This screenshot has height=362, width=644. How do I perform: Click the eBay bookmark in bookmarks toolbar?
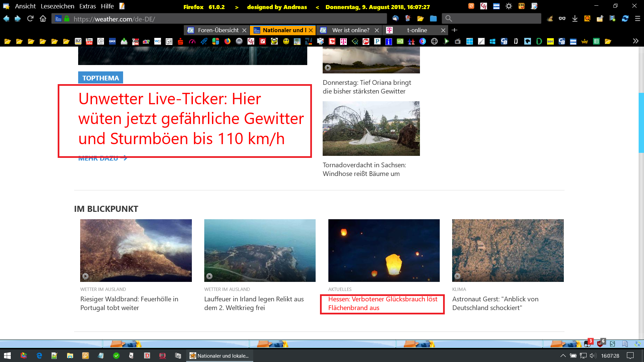click(146, 41)
